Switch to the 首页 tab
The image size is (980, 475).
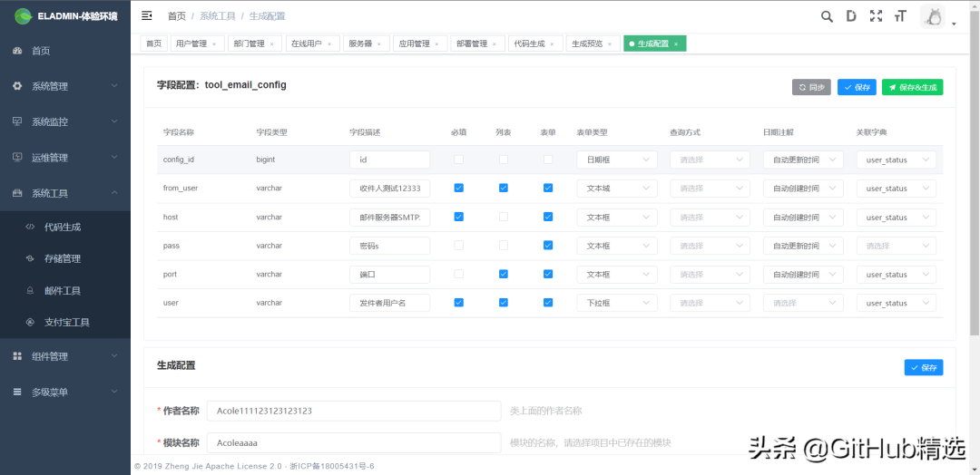pyautogui.click(x=153, y=44)
